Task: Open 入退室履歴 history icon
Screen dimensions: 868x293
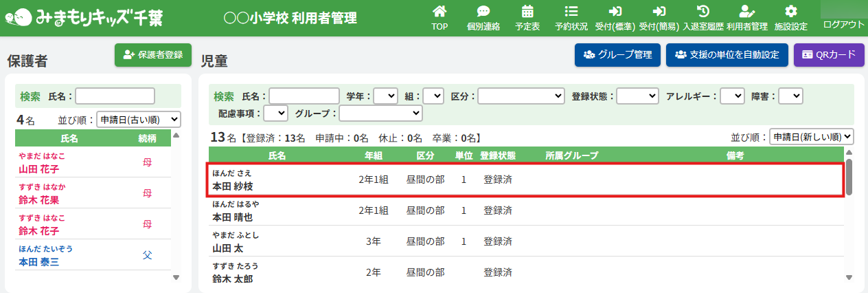Action: [703, 12]
